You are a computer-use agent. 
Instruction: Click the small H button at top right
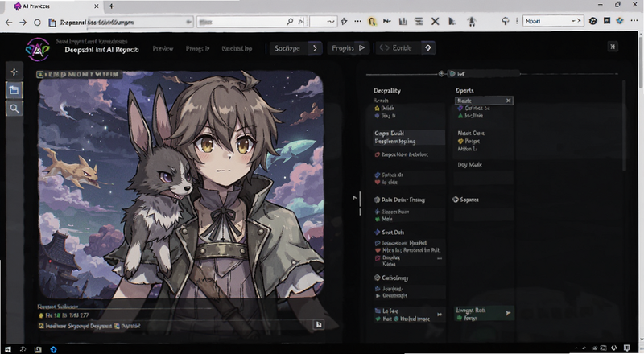613,47
